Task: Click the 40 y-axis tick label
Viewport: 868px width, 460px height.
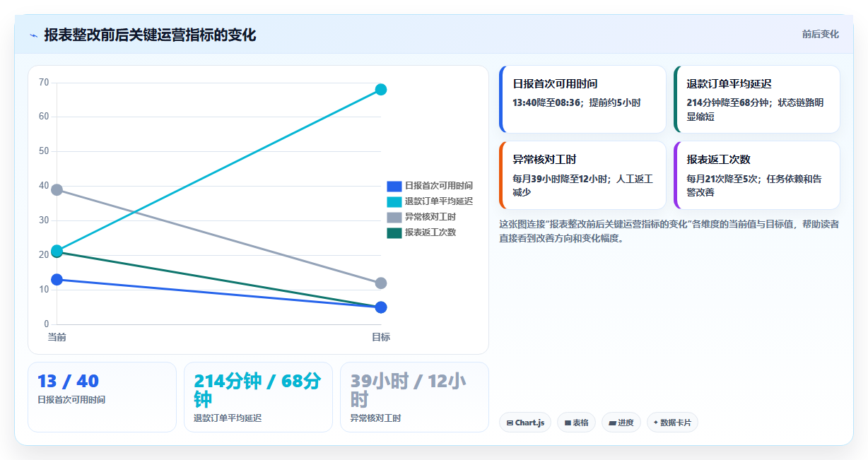Action: (44, 186)
